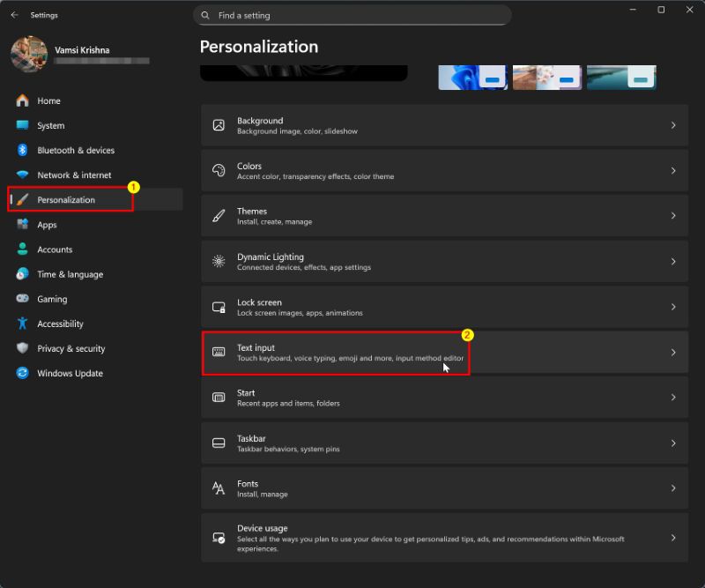Open Device usage chevron arrow
The height and width of the screenshot is (588, 705).
coord(673,538)
